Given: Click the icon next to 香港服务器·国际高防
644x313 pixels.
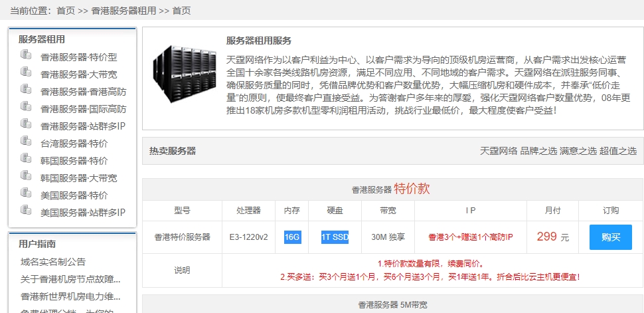Looking at the screenshot, I should [x=26, y=107].
